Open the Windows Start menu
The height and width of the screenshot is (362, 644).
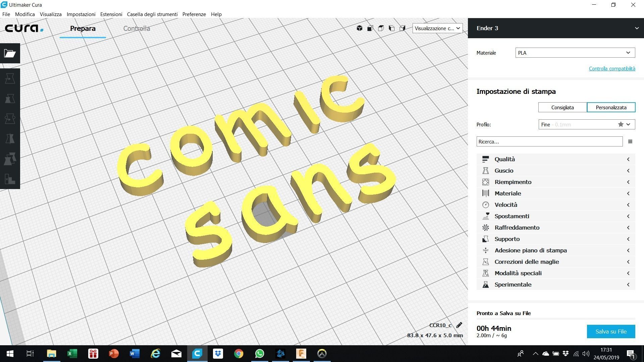(x=10, y=354)
